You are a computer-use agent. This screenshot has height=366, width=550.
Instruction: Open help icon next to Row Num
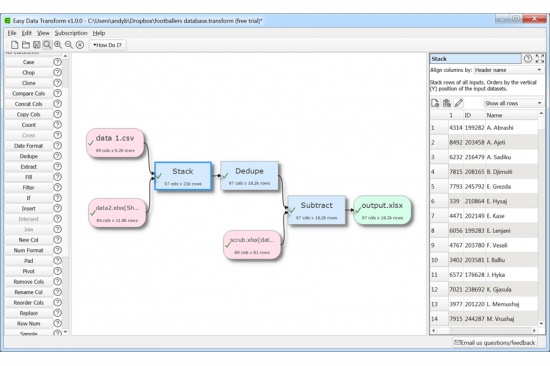58,323
